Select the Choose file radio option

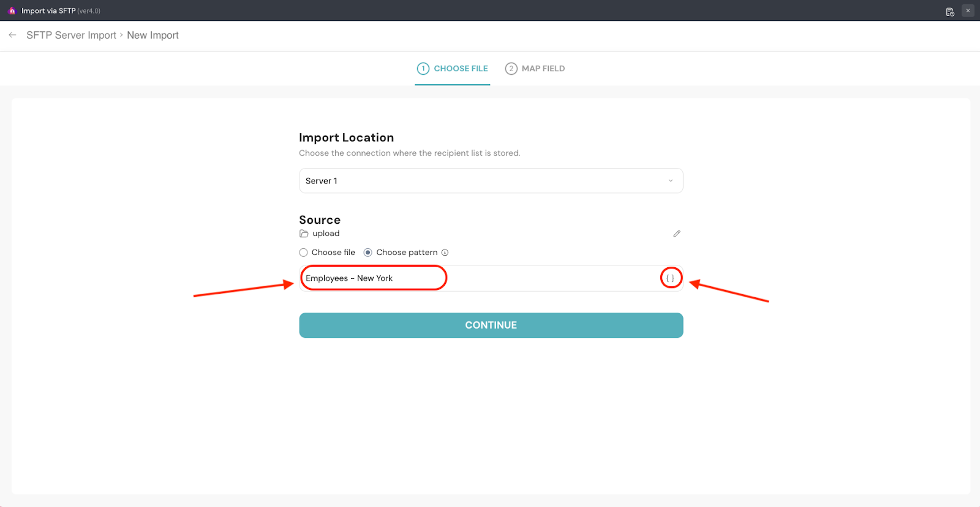click(303, 253)
